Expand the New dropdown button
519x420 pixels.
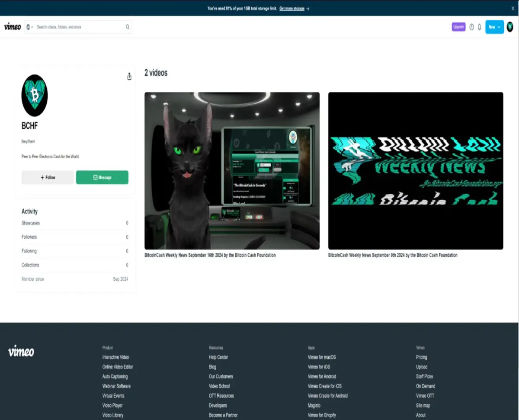pyautogui.click(x=494, y=27)
